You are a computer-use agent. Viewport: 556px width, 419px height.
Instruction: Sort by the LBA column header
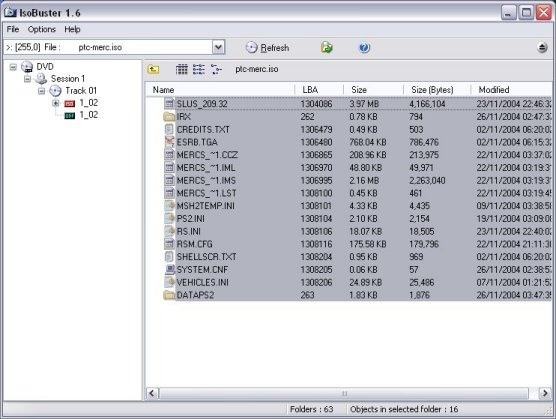tap(319, 90)
